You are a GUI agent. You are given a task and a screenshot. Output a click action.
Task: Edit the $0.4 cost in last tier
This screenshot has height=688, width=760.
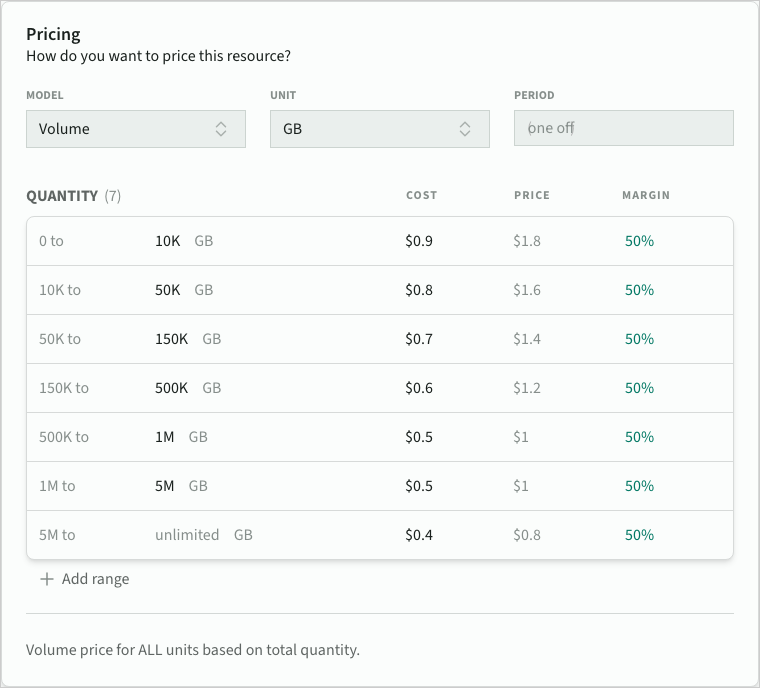point(419,535)
